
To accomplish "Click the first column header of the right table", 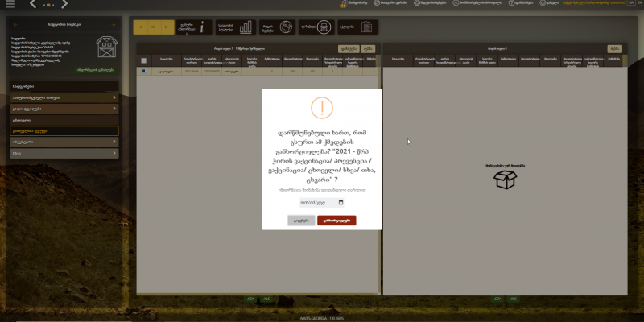I will click(398, 60).
